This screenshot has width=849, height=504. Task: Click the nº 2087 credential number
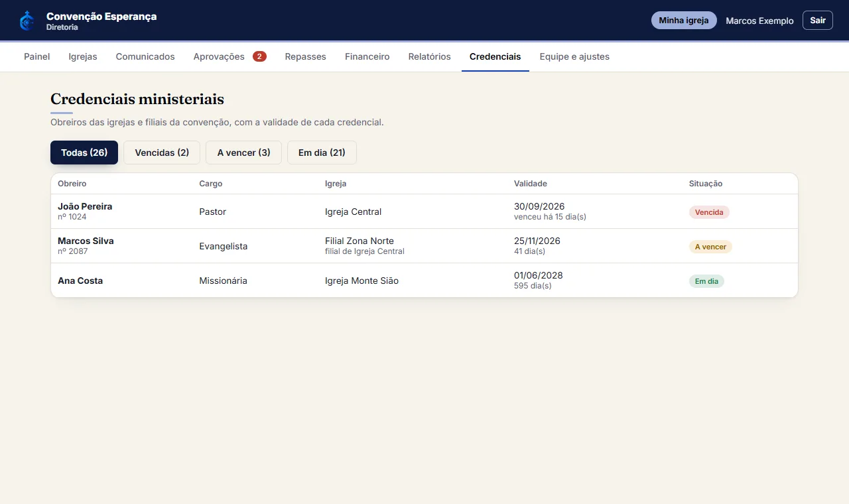click(72, 251)
